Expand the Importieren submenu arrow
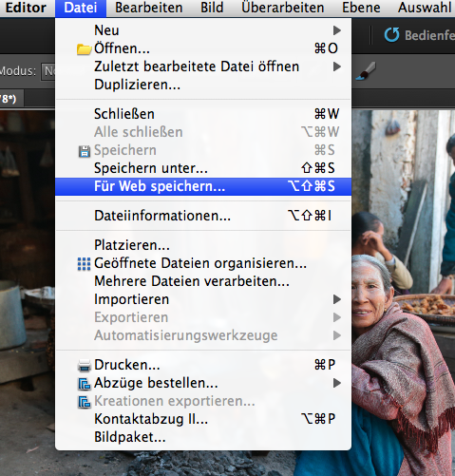The height and width of the screenshot is (476, 455). pos(337,299)
